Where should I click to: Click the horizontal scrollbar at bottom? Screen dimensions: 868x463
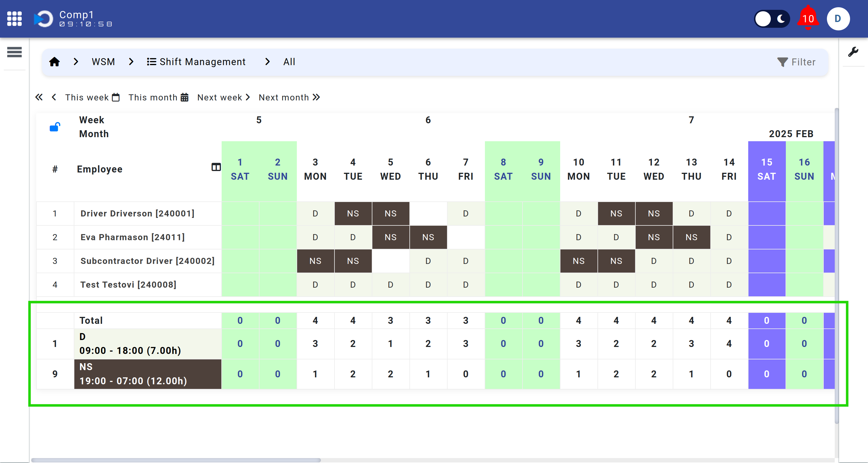click(x=176, y=460)
